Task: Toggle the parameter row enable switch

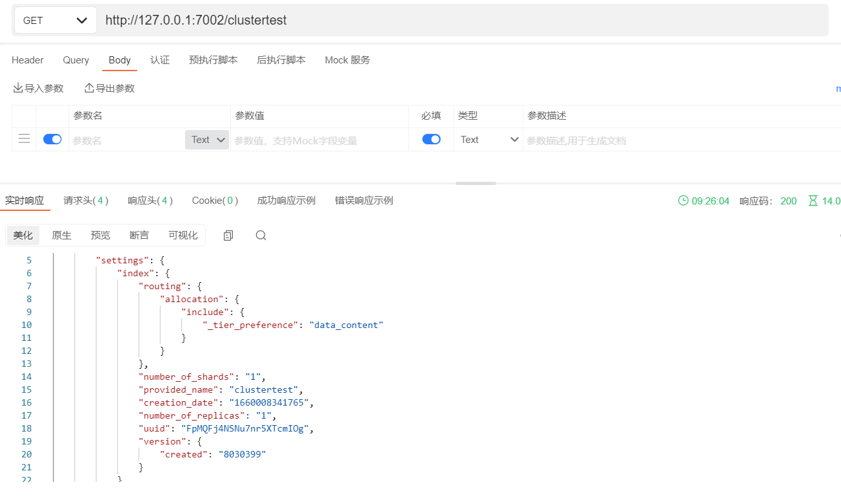Action: coord(52,139)
